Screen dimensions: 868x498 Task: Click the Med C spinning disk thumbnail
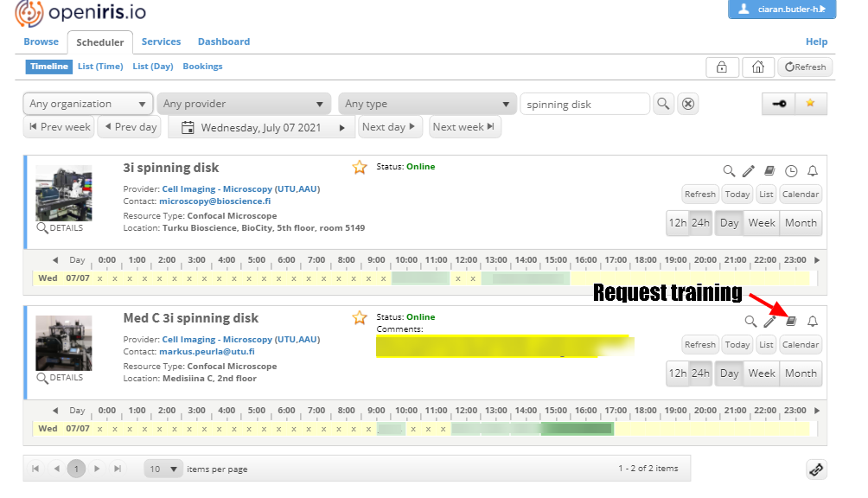[64, 343]
